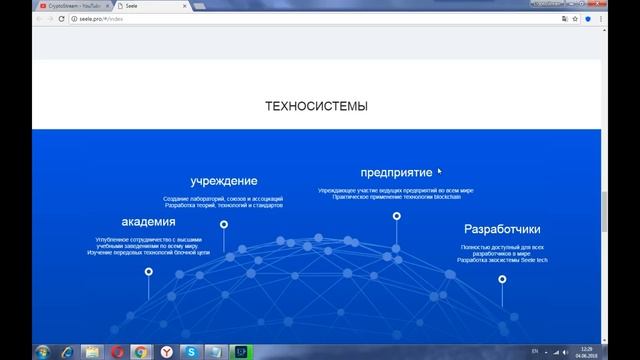Viewport: 640px width, 360px height.
Task: Click the предприятие heading
Action: tap(396, 172)
